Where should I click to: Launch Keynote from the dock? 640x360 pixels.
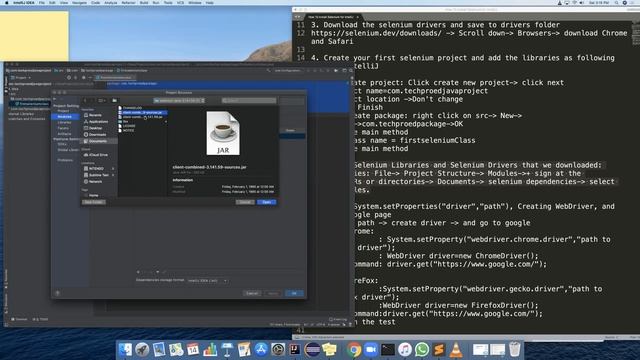[x=227, y=350]
